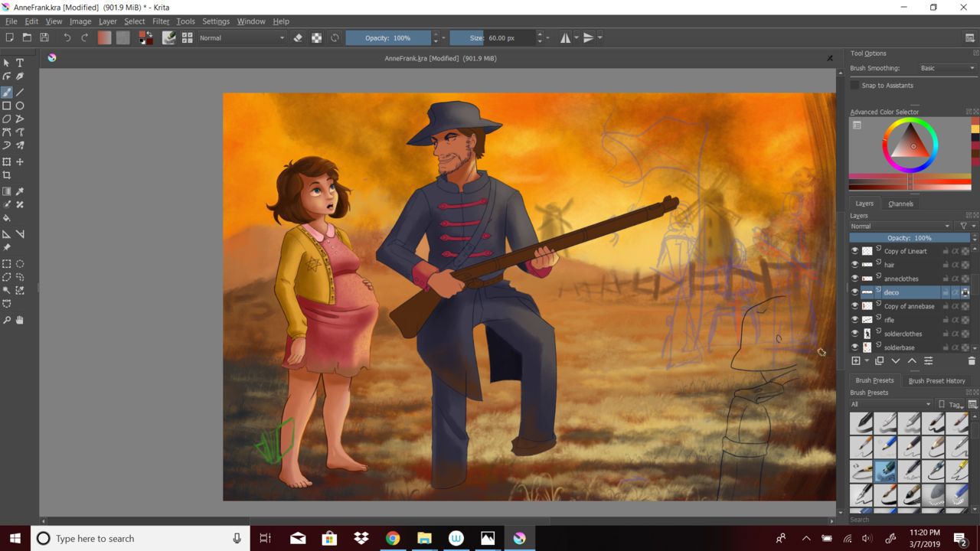Screen dimensions: 980x551
Task: Open the layer blending mode dropdown
Action: [900, 227]
